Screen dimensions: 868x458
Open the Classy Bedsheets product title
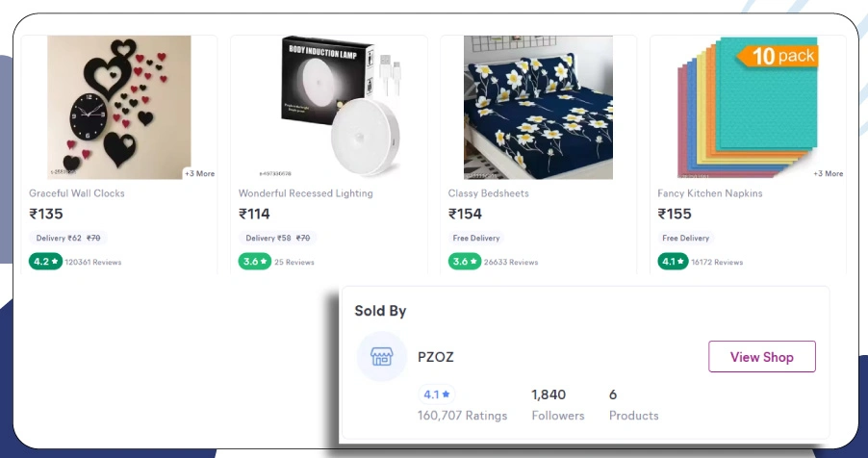488,193
